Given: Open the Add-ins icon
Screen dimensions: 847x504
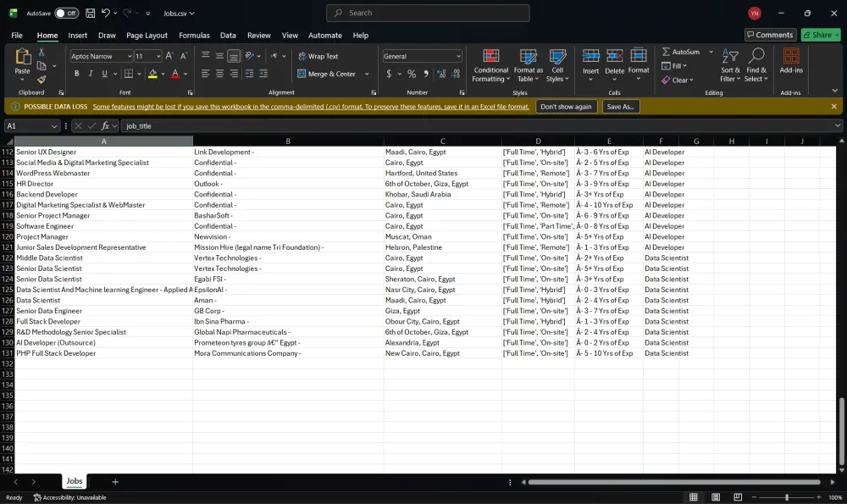Looking at the screenshot, I should click(791, 56).
